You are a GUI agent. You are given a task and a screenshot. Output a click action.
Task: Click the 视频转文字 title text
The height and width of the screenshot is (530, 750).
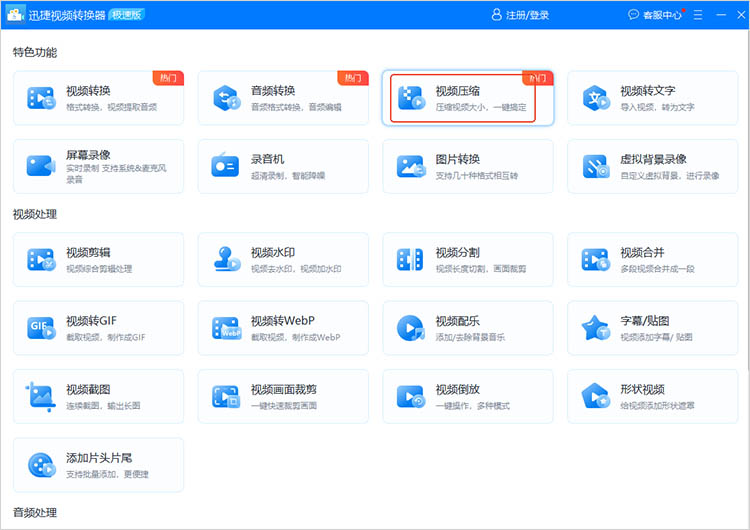coord(648,90)
